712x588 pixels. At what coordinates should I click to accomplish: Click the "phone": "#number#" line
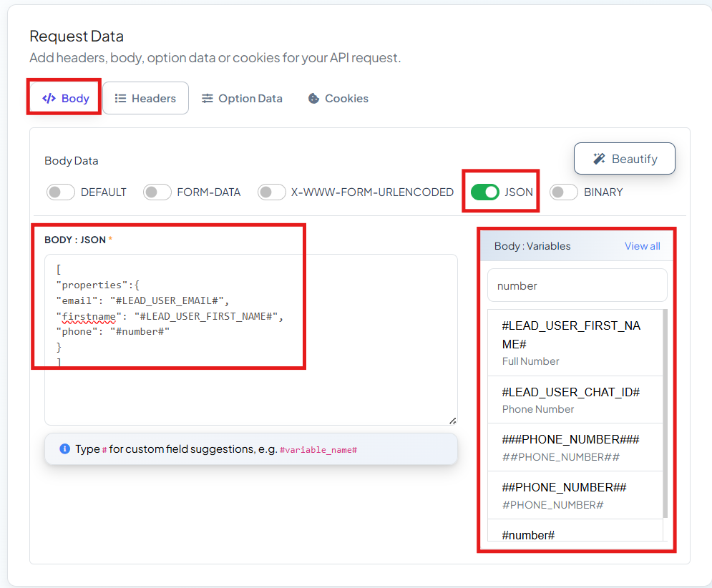point(112,331)
